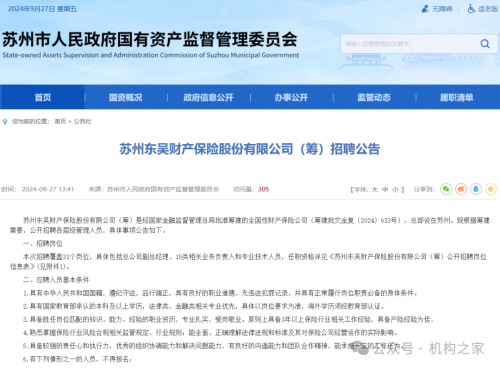
Task: Click the site title 苏州市人民政府国有资产监督管理委员会
Action: 150,40
